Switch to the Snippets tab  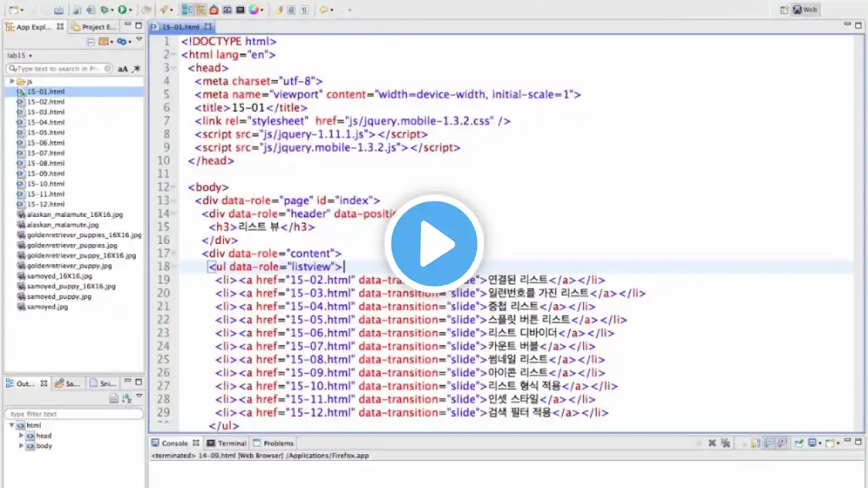[104, 384]
